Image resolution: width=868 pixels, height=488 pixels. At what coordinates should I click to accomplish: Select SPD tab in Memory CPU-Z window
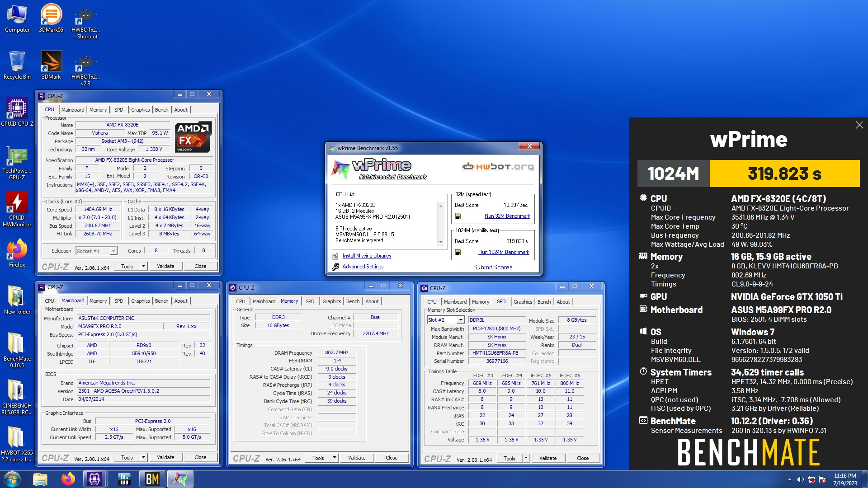[310, 301]
